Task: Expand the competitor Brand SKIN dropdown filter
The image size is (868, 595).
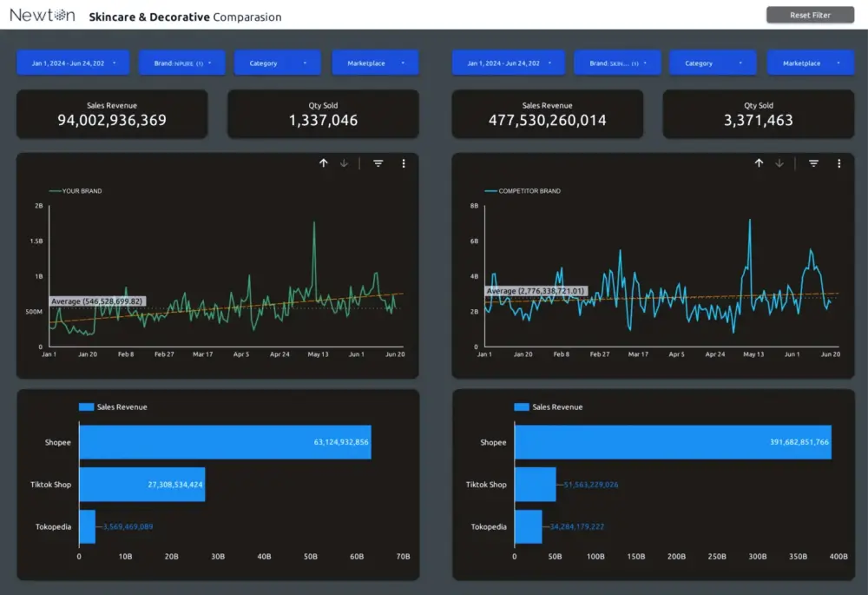Action: (x=617, y=63)
